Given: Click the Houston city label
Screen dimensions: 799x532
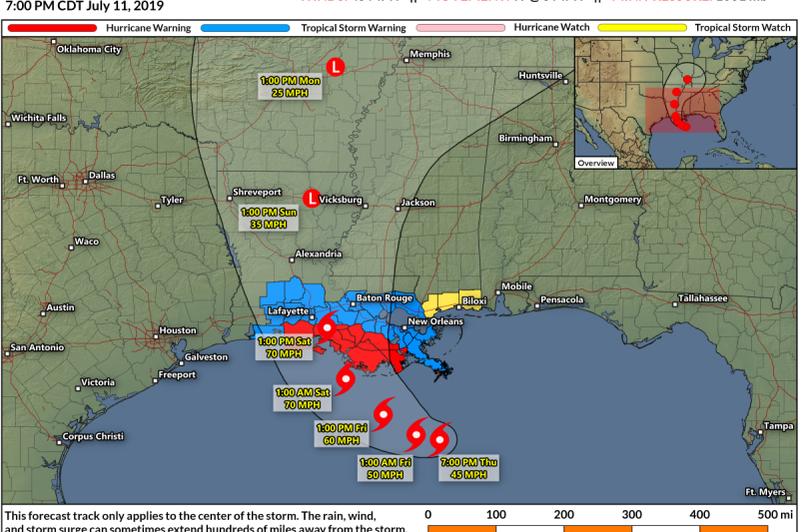Looking at the screenshot, I should tap(178, 330).
